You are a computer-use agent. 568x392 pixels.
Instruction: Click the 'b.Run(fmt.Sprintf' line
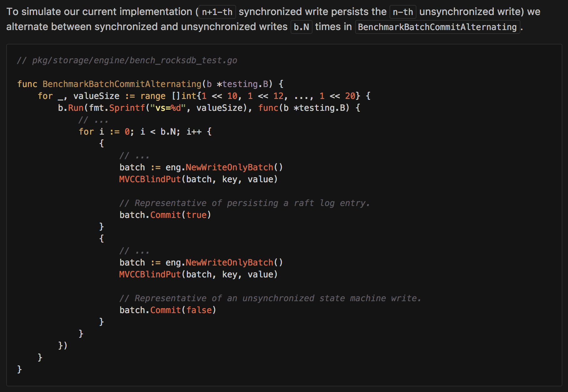pyautogui.click(x=209, y=108)
